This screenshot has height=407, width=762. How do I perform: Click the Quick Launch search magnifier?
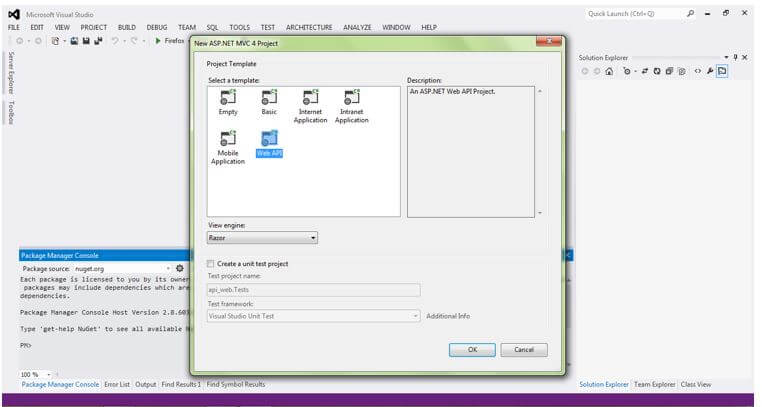(690, 14)
